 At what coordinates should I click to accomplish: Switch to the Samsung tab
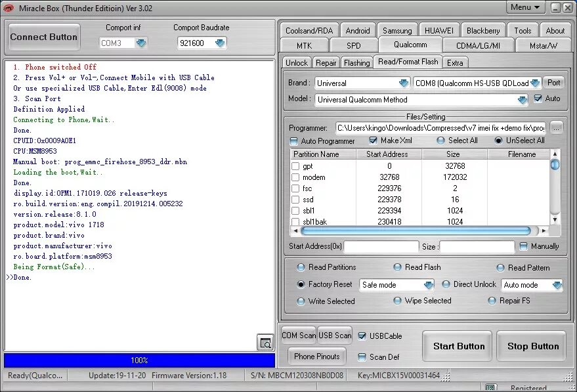coord(397,31)
